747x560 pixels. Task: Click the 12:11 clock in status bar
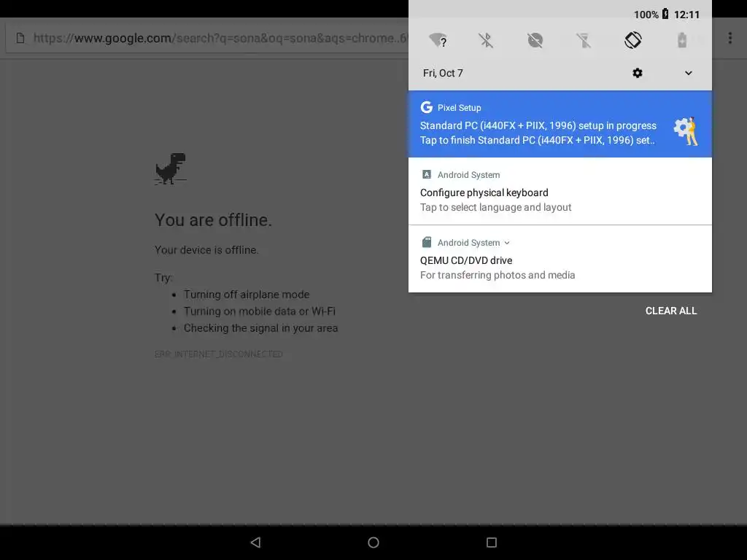tap(686, 15)
